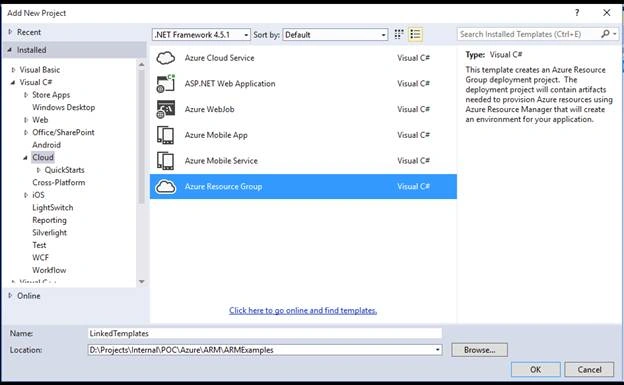This screenshot has height=385, width=624.
Task: Select Store Apps in the tree
Action: click(x=51, y=95)
